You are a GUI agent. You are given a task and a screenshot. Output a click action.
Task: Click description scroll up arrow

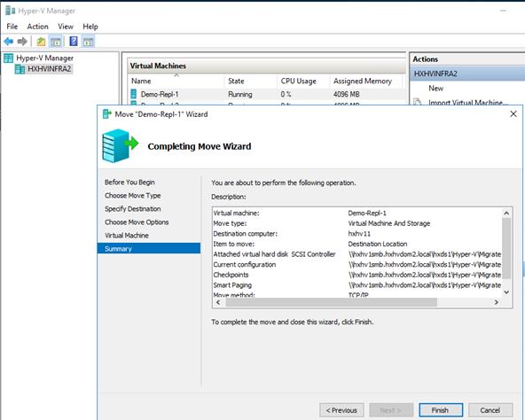506,213
